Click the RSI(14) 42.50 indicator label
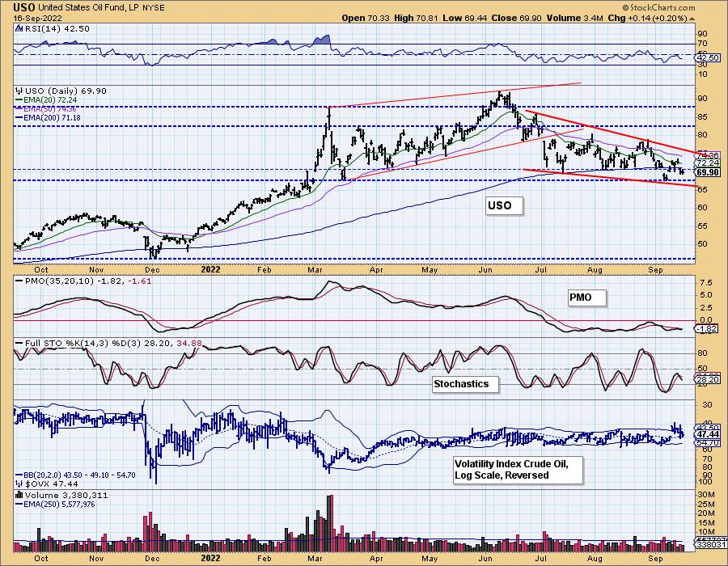The image size is (728, 566). point(57,29)
